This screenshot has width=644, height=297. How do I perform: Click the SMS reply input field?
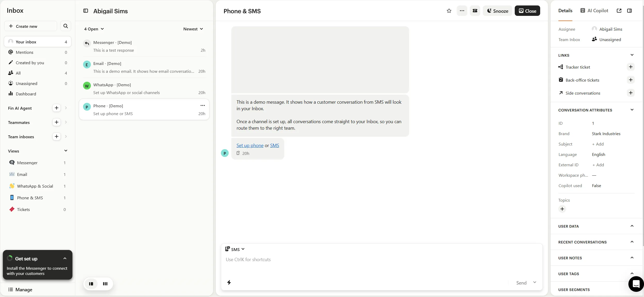(x=363, y=260)
